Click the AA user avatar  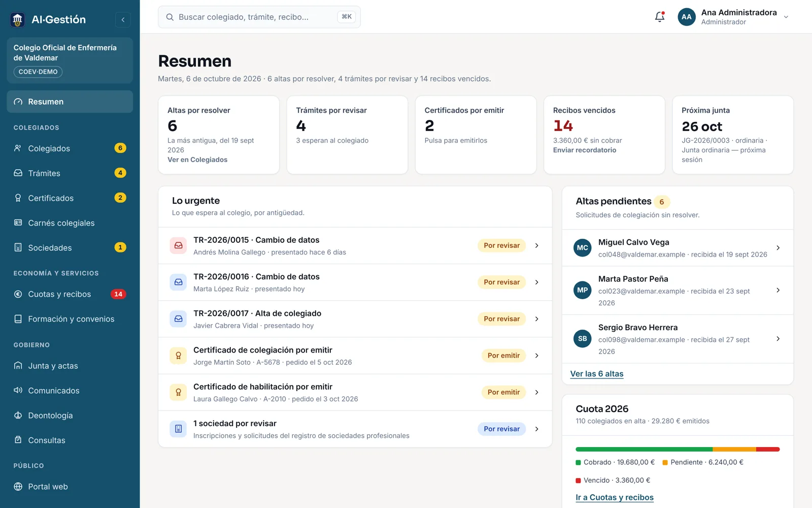(686, 17)
